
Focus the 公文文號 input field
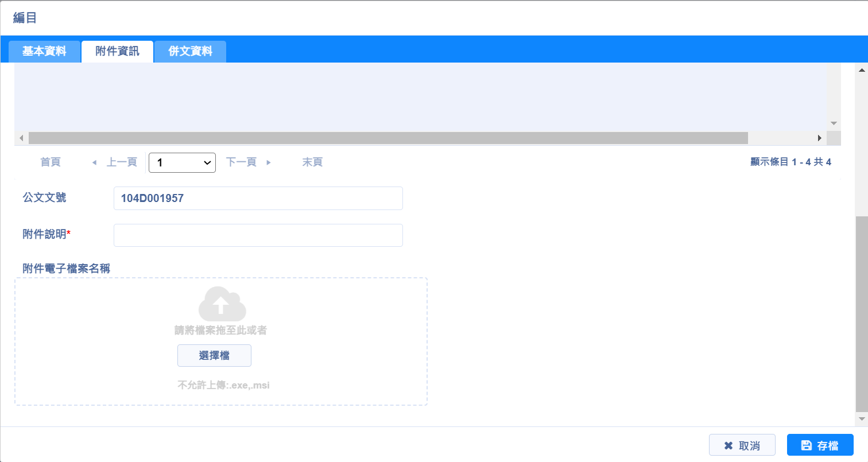258,199
